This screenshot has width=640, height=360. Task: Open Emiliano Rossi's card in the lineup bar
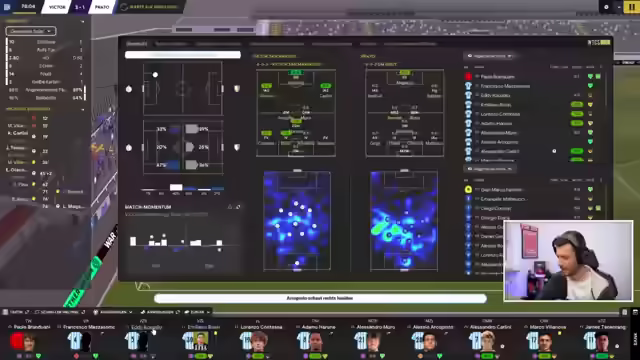(200, 339)
